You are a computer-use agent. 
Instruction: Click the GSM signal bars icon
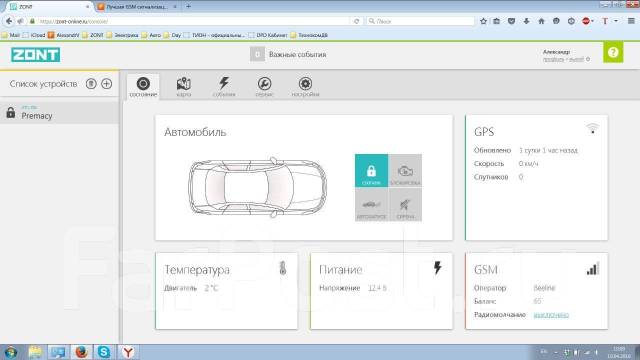pyautogui.click(x=593, y=269)
